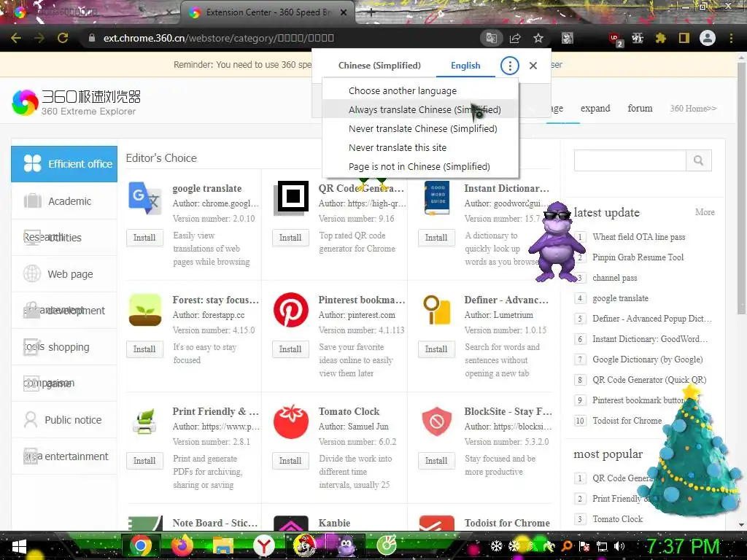The width and height of the screenshot is (747, 560).
Task: Open the extensions puzzle icon
Action: click(x=660, y=38)
